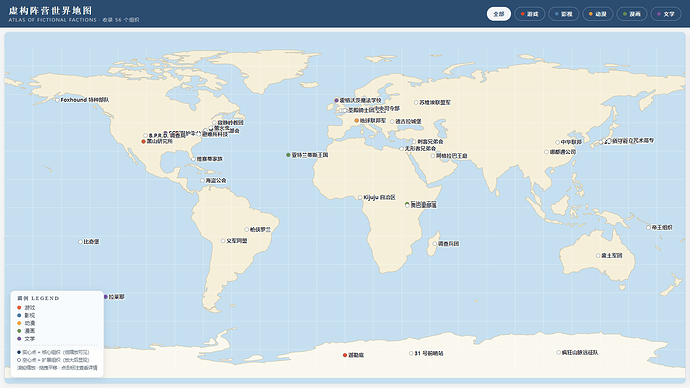Screen dimensions: 690x388
Task: Switch to the 漫画 filter
Action: [x=631, y=14]
